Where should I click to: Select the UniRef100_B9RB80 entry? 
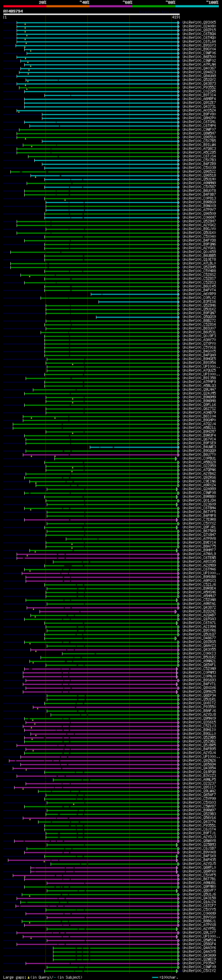(x=199, y=496)
